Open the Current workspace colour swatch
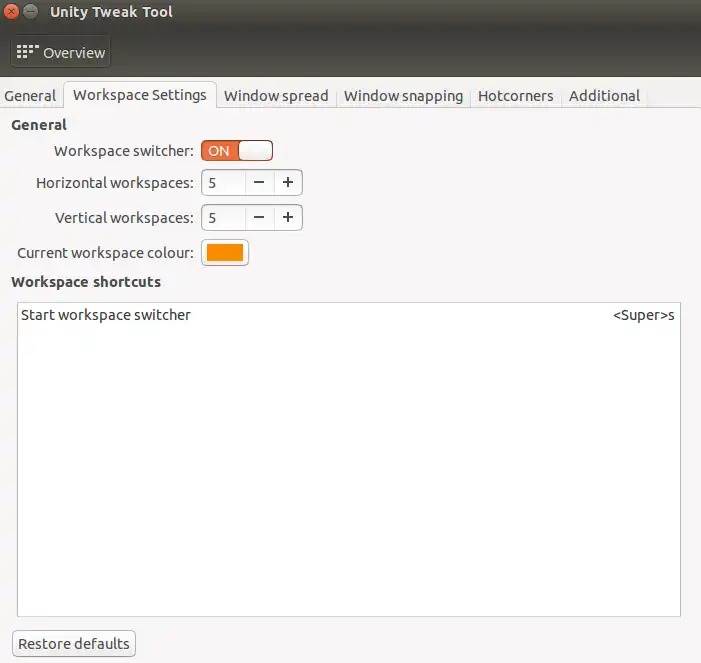 [x=225, y=253]
